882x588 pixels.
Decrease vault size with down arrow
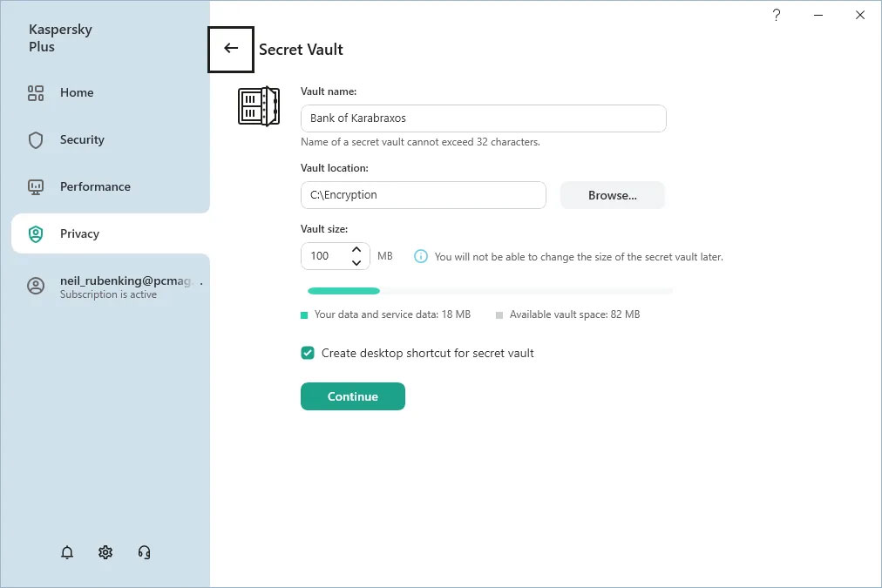356,262
